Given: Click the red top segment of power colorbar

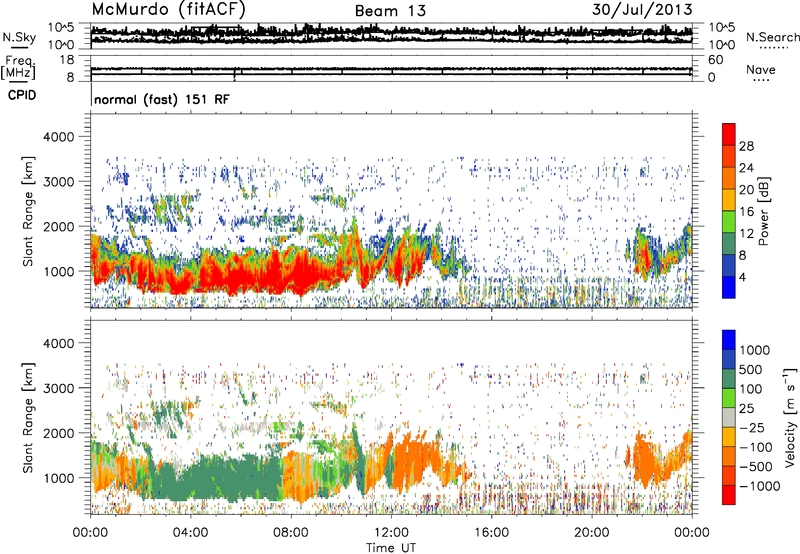Looking at the screenshot, I should pos(729,134).
